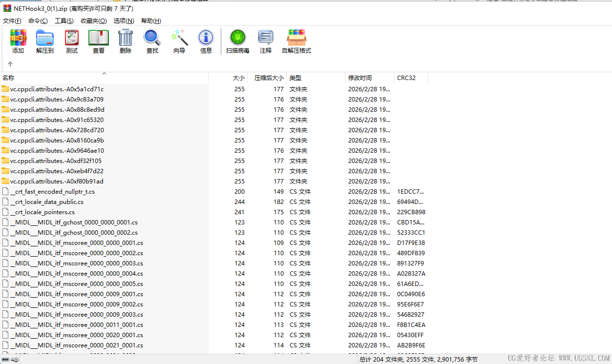Open the 收藏夹(O) menu

click(93, 21)
